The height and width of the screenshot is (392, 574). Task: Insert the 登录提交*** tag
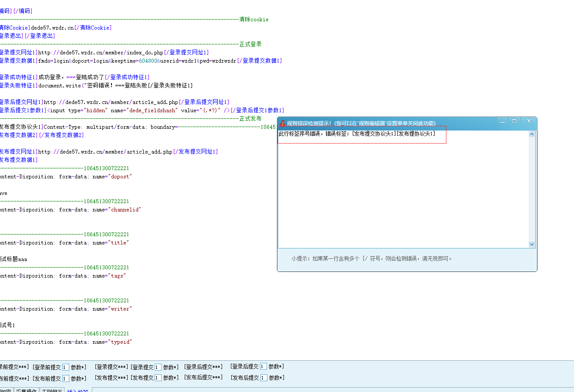(x=111, y=366)
